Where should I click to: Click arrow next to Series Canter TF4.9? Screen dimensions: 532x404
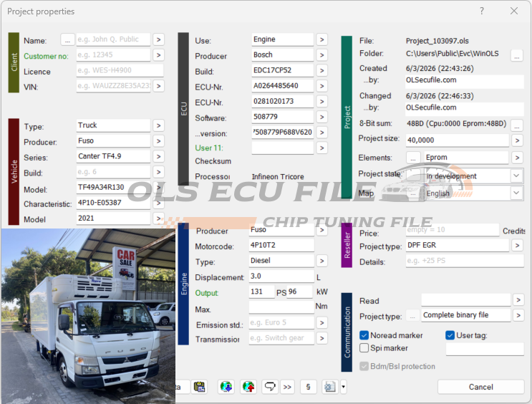(x=158, y=156)
